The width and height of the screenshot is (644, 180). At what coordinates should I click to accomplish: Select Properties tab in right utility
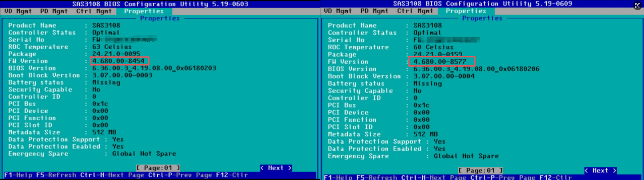466,11
